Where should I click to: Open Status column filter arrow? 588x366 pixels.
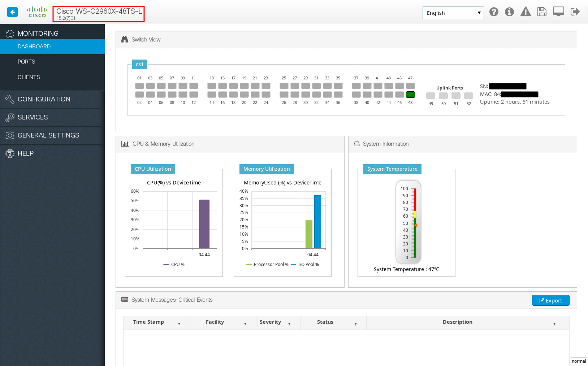click(x=356, y=324)
